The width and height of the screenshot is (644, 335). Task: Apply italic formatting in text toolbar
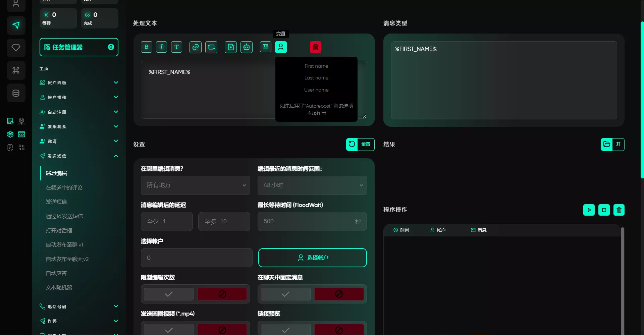tap(161, 47)
